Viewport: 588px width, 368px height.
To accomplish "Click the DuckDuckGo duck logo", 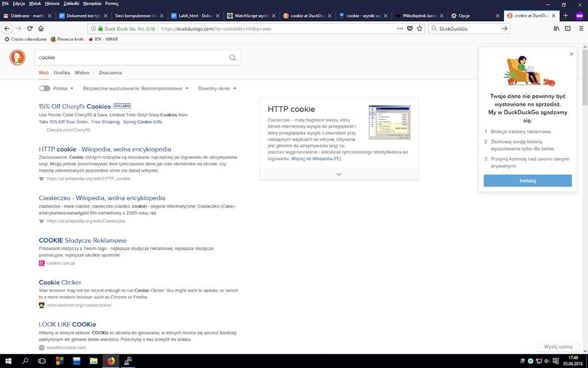I will pos(17,57).
